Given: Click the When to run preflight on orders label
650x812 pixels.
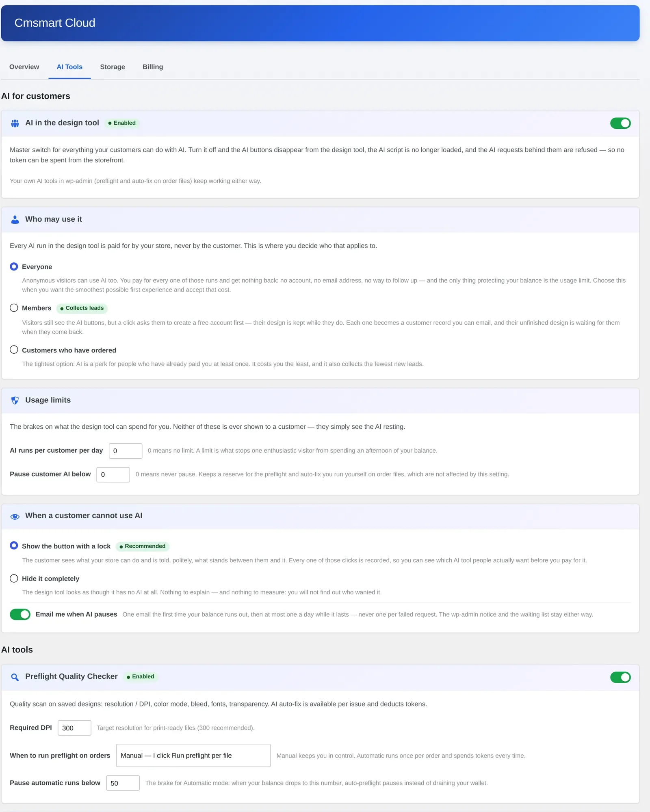Looking at the screenshot, I should 60,756.
